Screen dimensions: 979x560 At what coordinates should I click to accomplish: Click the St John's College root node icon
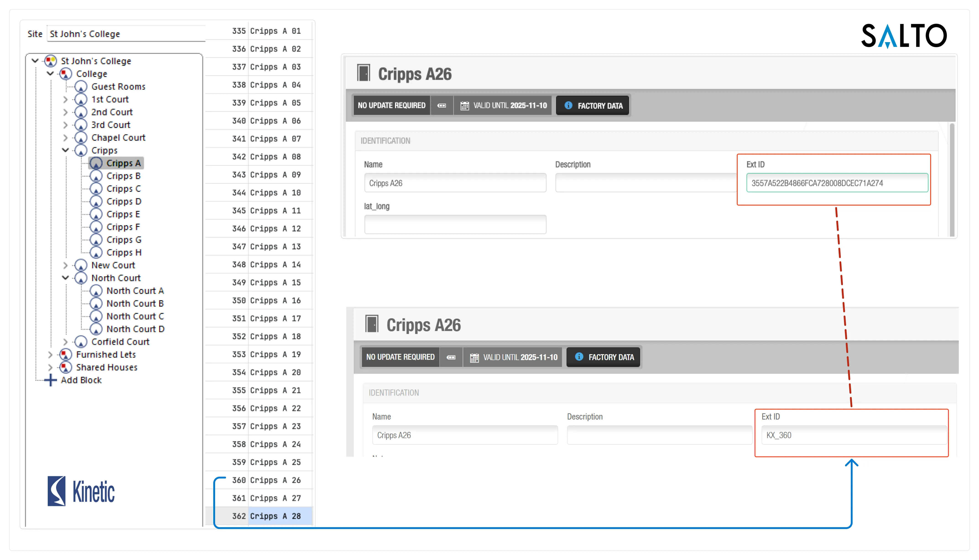tap(51, 61)
